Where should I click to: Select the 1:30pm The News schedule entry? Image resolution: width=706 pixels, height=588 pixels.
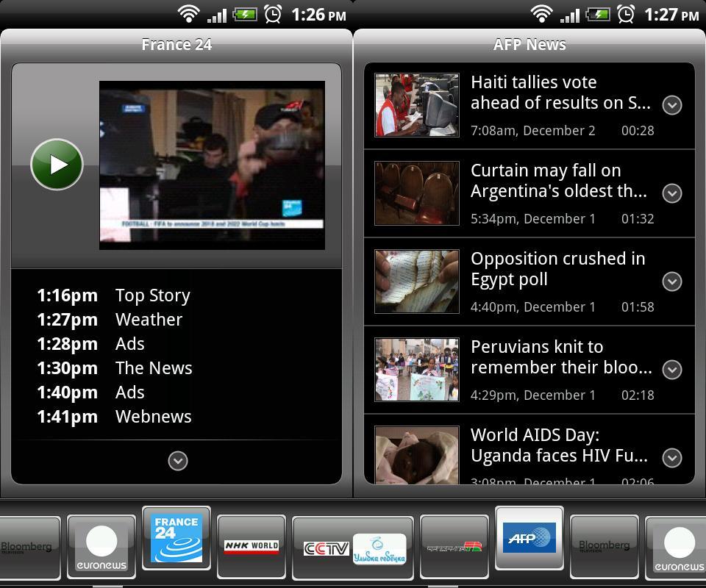[115, 368]
